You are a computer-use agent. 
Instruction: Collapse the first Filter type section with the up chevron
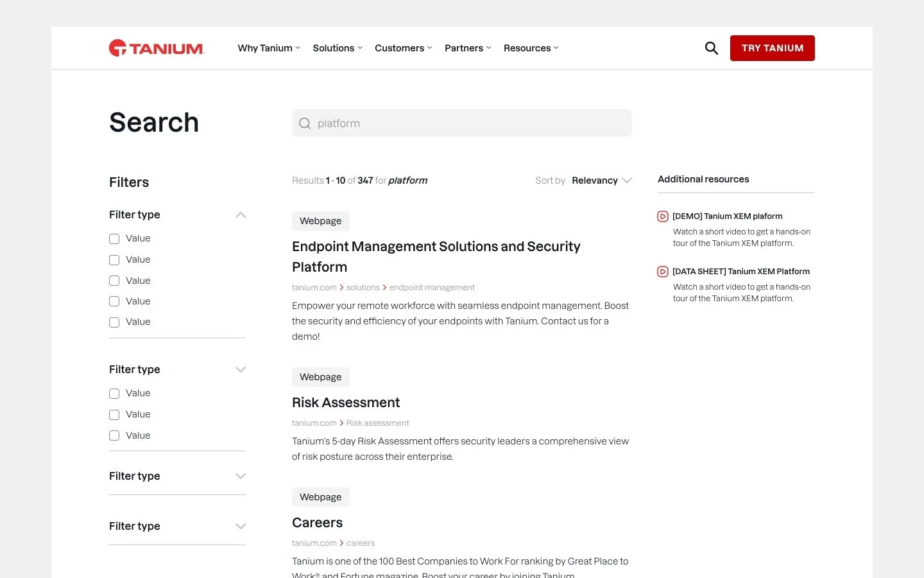241,215
